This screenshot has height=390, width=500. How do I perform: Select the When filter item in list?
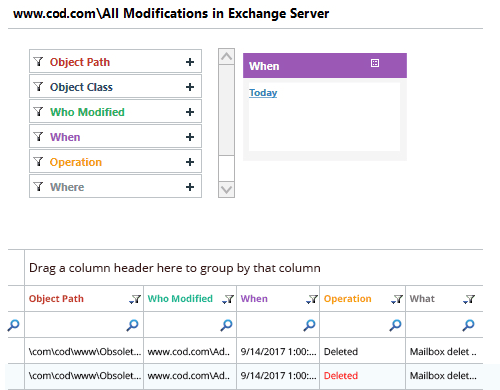(x=115, y=137)
